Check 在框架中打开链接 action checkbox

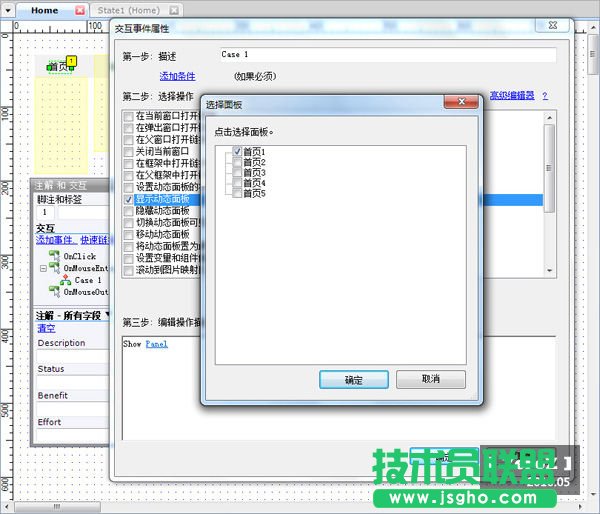coord(129,164)
